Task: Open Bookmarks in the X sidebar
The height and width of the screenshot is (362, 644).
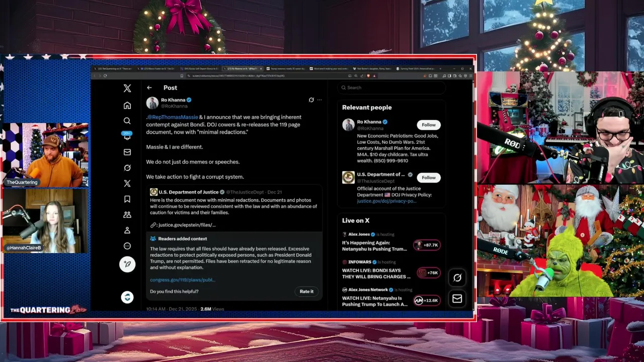Action: 127,199
